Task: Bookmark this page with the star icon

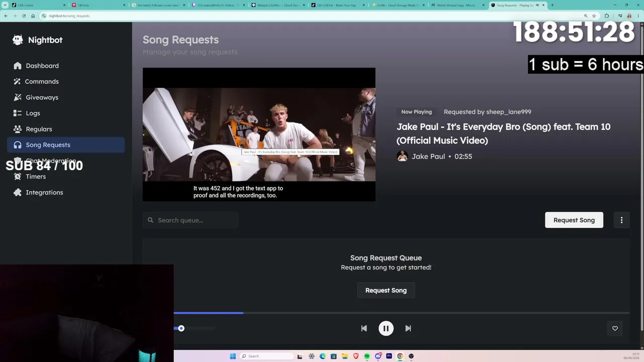Action: 594,16
